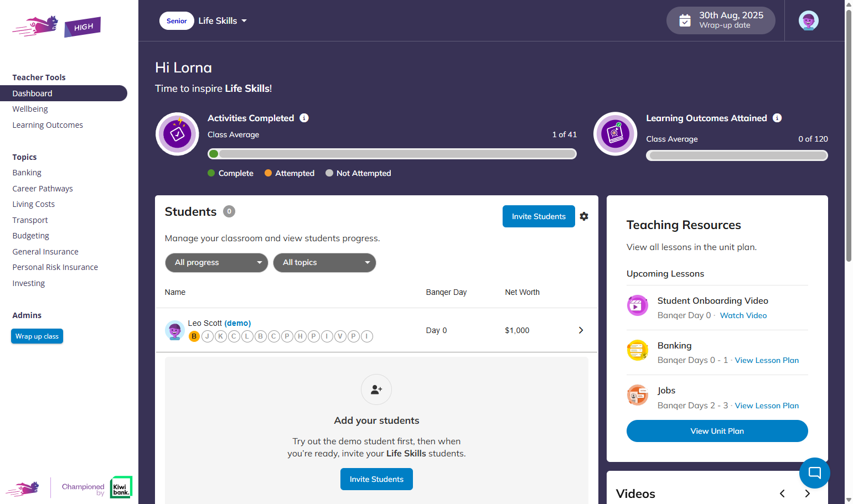Open the All topics filter dropdown
This screenshot has height=504, width=853.
(324, 263)
